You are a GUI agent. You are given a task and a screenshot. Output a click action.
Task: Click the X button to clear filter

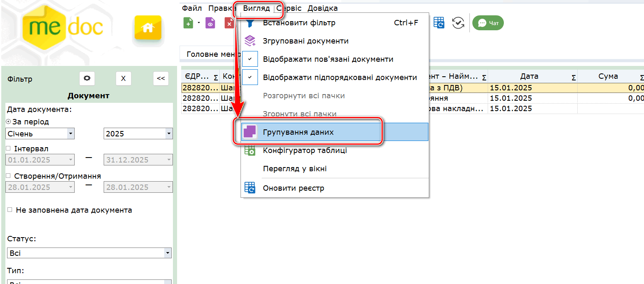tap(123, 78)
